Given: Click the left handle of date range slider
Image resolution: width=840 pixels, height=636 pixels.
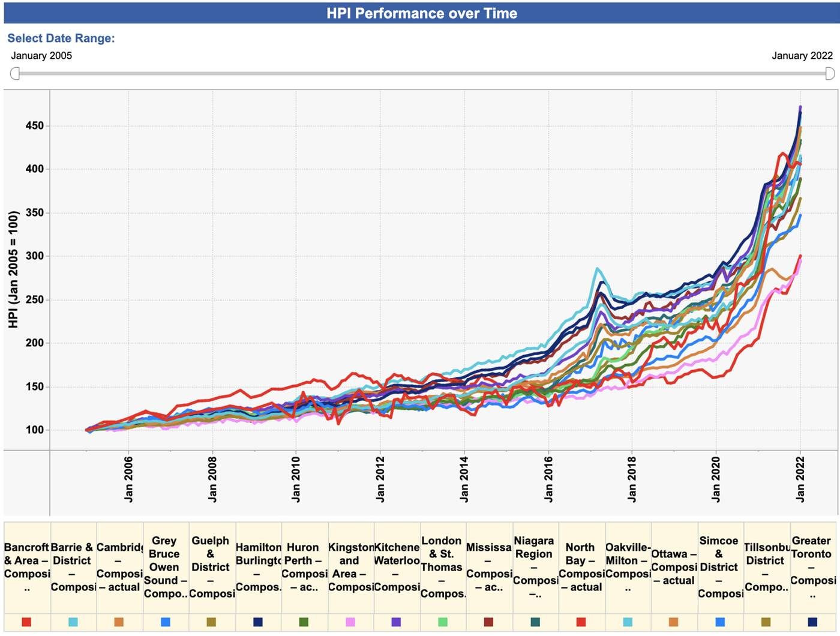Looking at the screenshot, I should [x=15, y=73].
